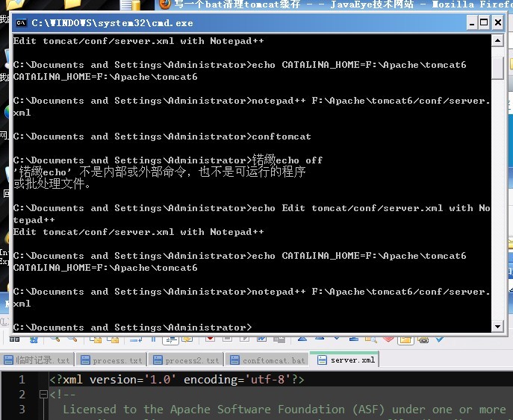
Task: Click the 'conftomcat' command in cmd
Action: click(x=282, y=137)
